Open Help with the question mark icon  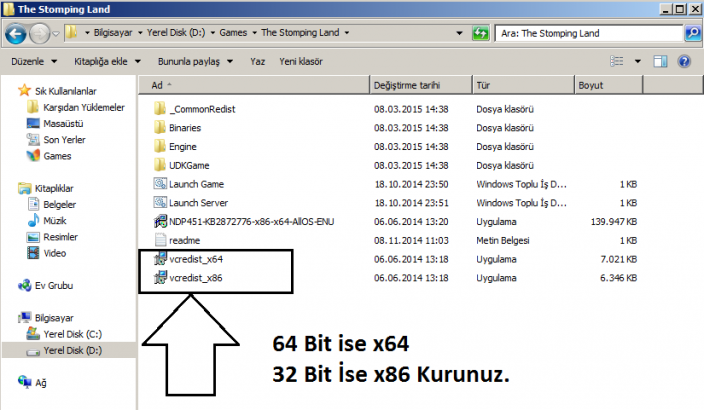[x=684, y=62]
